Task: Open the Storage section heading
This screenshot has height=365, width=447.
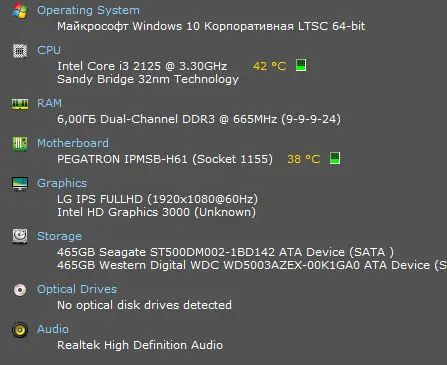Action: pyautogui.click(x=59, y=236)
